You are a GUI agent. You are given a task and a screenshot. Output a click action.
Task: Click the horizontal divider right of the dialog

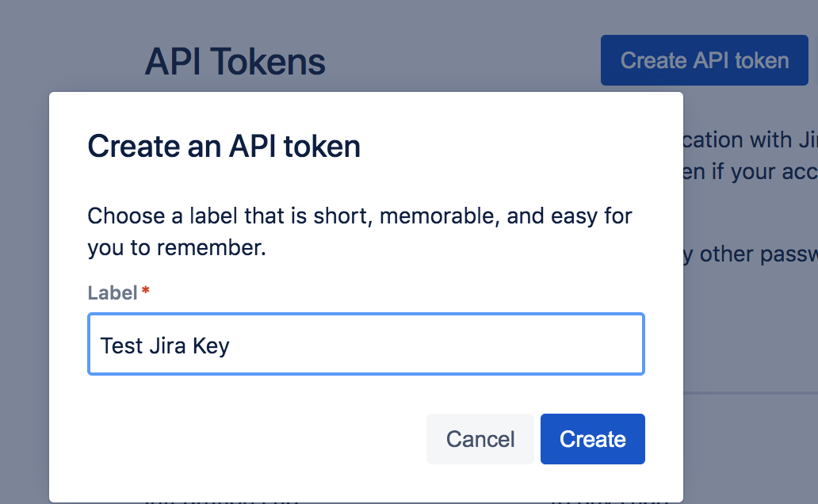(x=749, y=392)
